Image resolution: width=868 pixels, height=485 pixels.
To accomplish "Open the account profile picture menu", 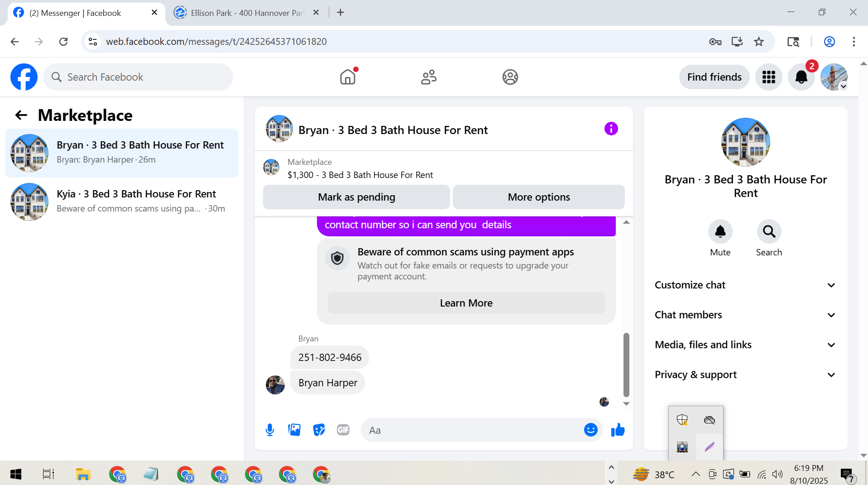I will click(834, 77).
